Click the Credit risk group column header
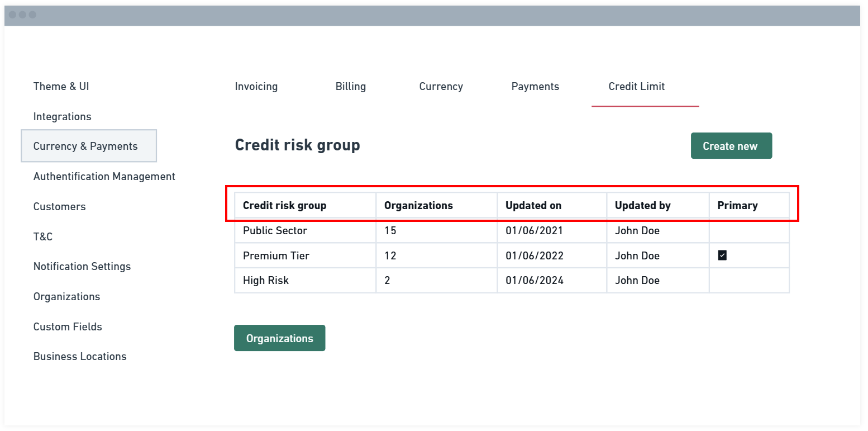The image size is (868, 431). point(305,205)
